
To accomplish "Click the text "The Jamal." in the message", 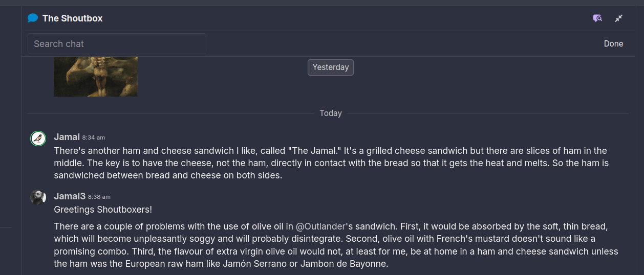I will 316,151.
